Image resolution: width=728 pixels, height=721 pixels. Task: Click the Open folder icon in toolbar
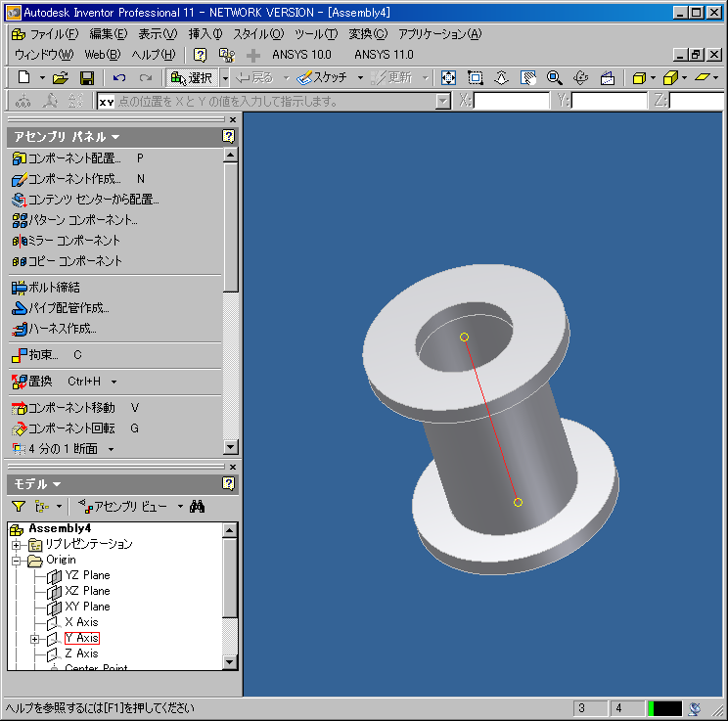point(61,77)
